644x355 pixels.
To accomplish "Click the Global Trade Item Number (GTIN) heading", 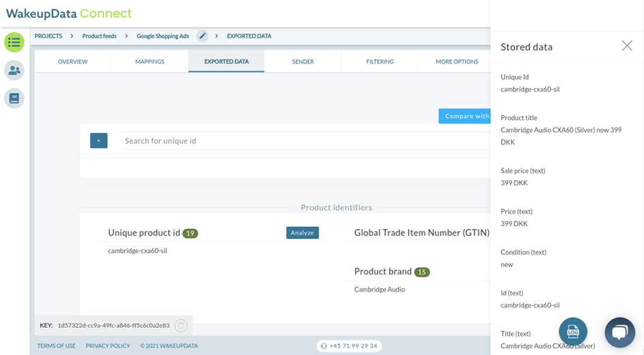I will [x=422, y=232].
